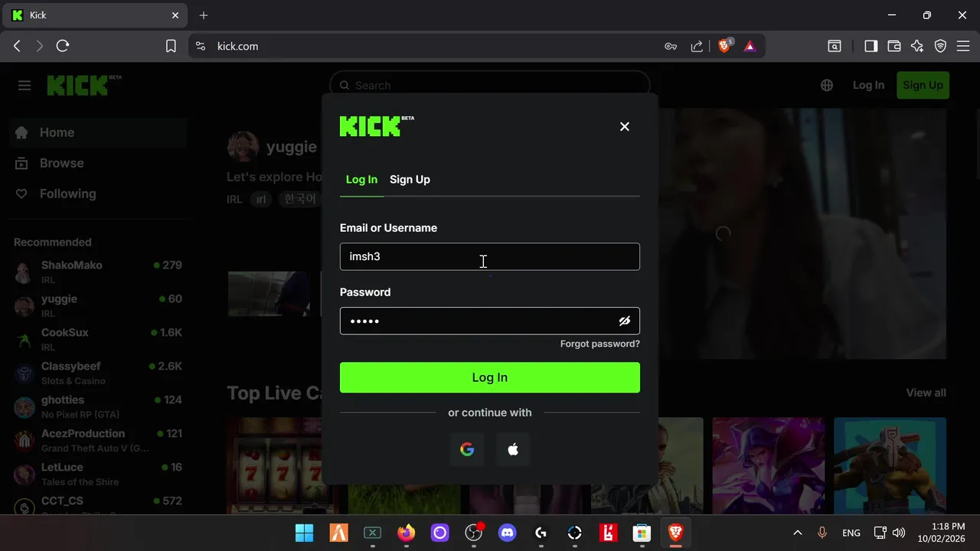Open Browse in sidebar
Image resolution: width=980 pixels, height=551 pixels.
[98, 163]
